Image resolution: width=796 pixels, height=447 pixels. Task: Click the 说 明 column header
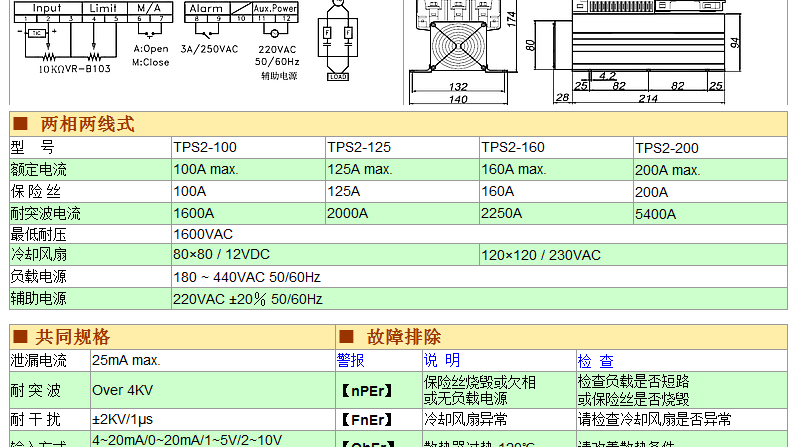[x=442, y=361]
